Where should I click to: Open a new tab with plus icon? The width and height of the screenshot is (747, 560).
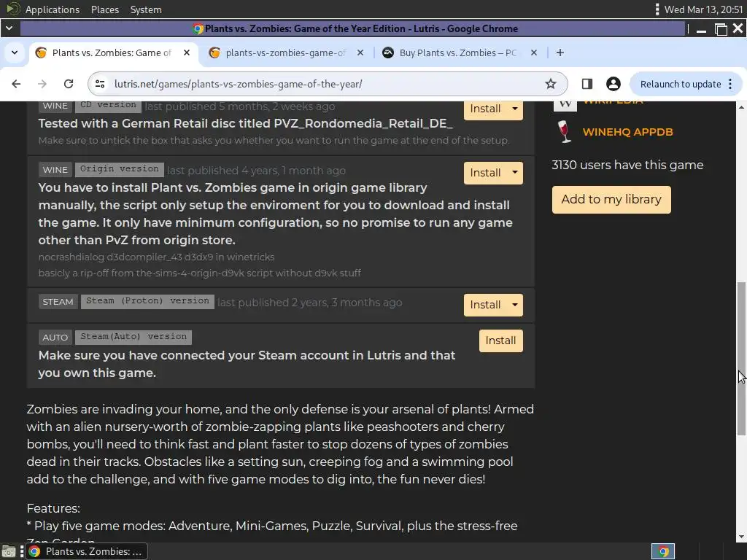[560, 52]
